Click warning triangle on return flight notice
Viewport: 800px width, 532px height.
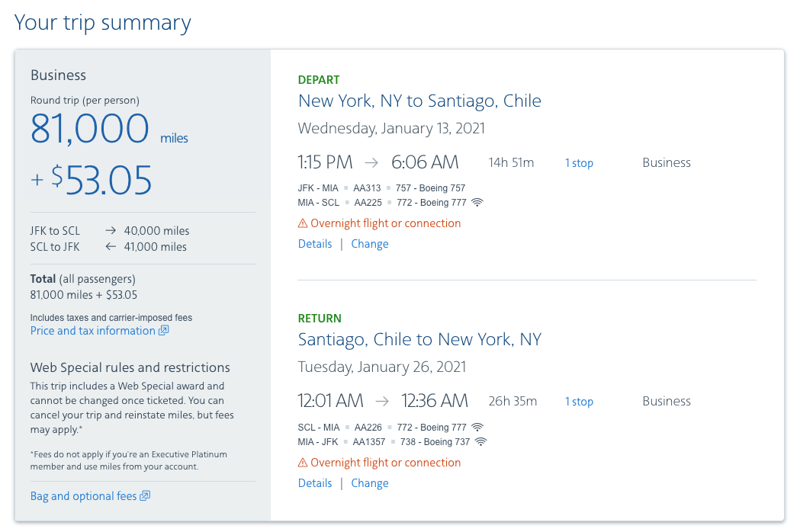(303, 463)
